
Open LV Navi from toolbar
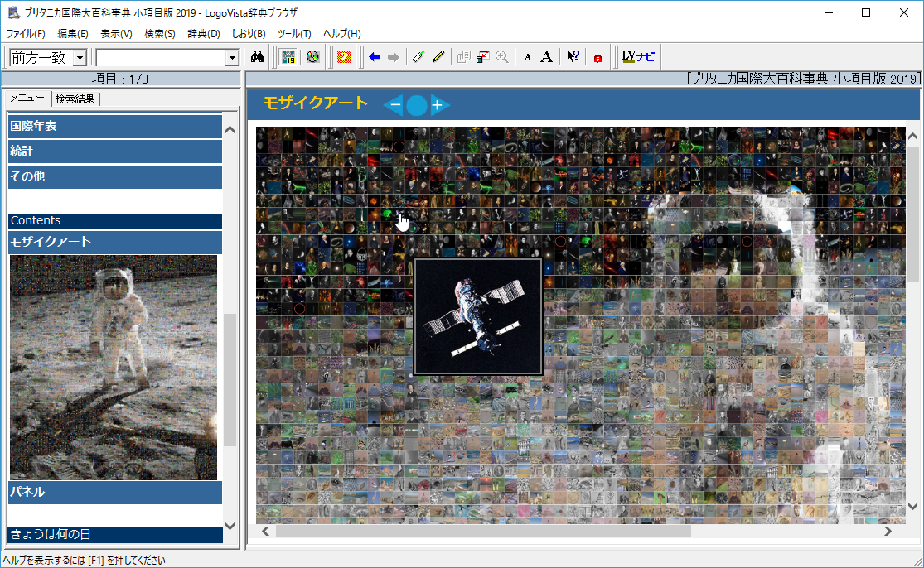coord(638,56)
